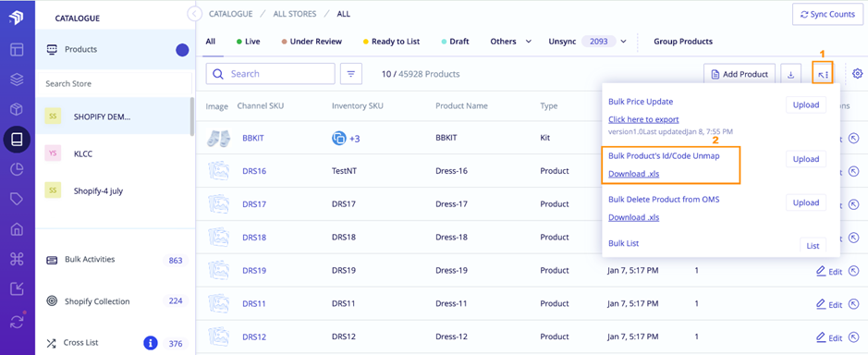Open table settings gear icon

[x=858, y=74]
